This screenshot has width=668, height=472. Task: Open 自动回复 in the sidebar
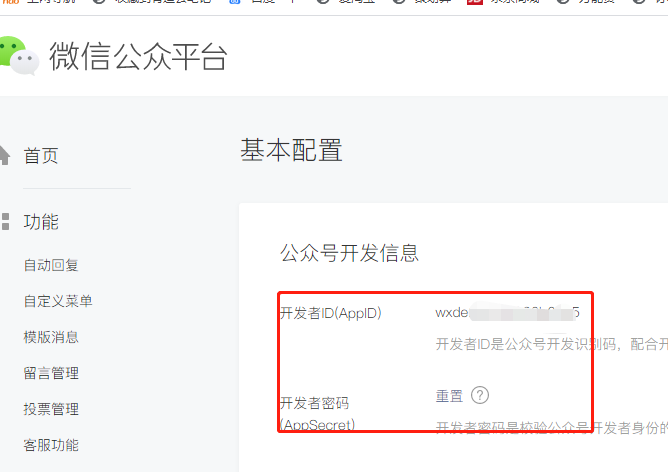point(51,265)
